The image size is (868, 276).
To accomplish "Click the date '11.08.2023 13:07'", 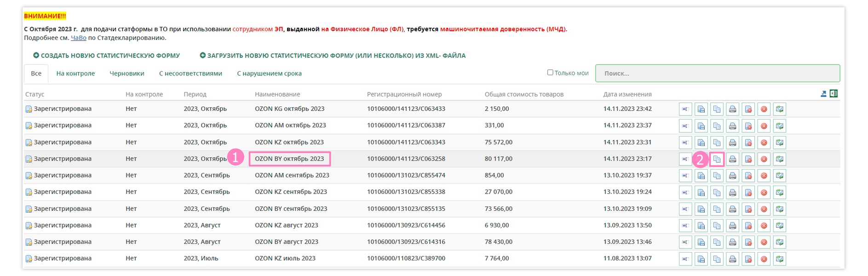I will 627,259.
